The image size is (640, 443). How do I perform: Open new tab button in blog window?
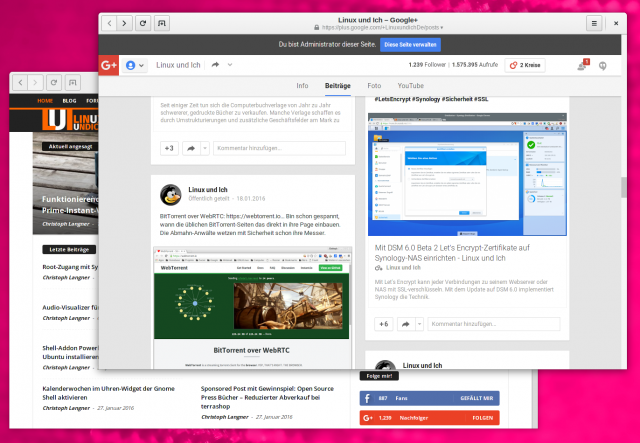click(x=73, y=83)
